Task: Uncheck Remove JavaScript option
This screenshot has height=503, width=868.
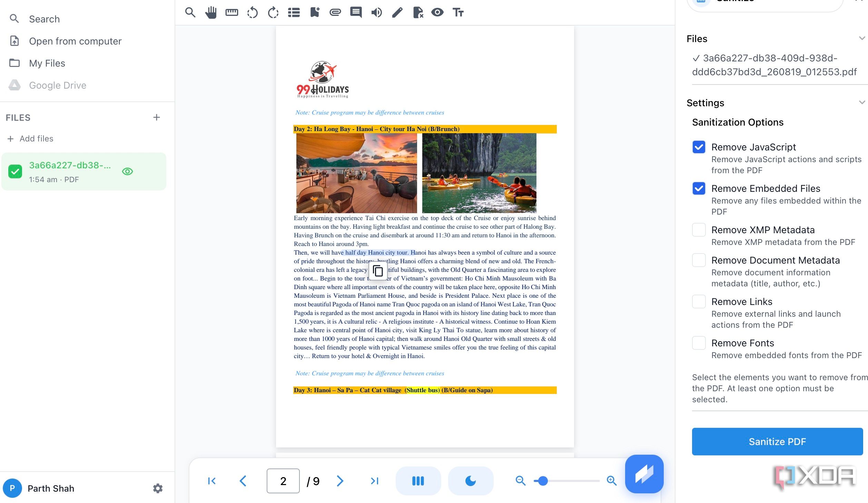Action: point(699,147)
